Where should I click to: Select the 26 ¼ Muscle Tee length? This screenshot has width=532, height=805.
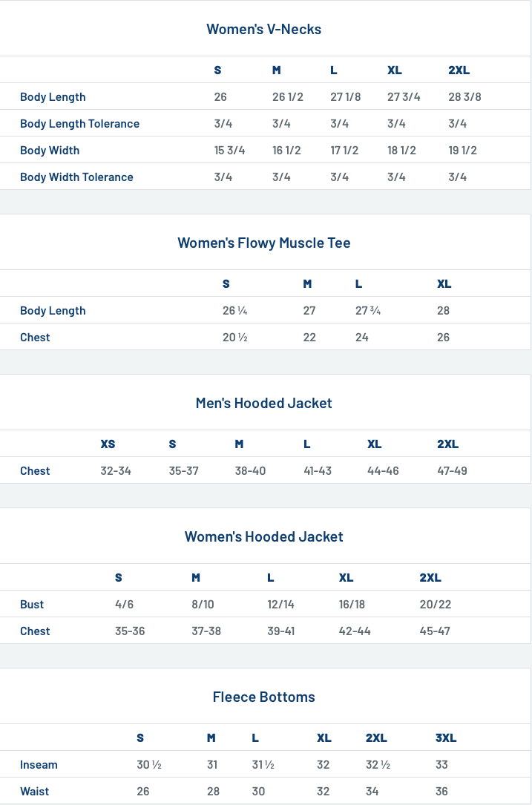click(x=234, y=311)
